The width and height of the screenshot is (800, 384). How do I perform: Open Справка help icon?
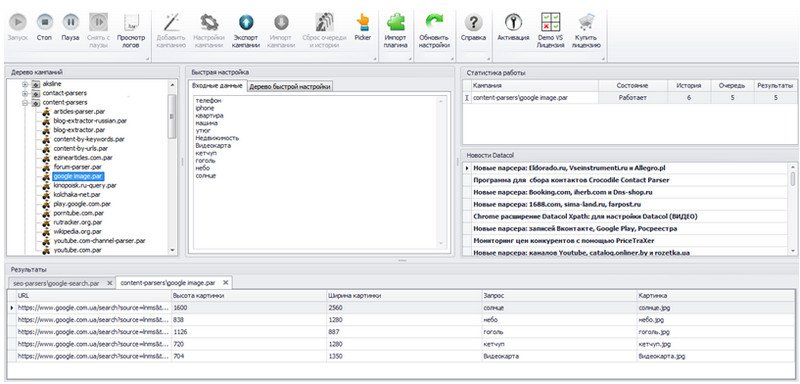click(473, 22)
